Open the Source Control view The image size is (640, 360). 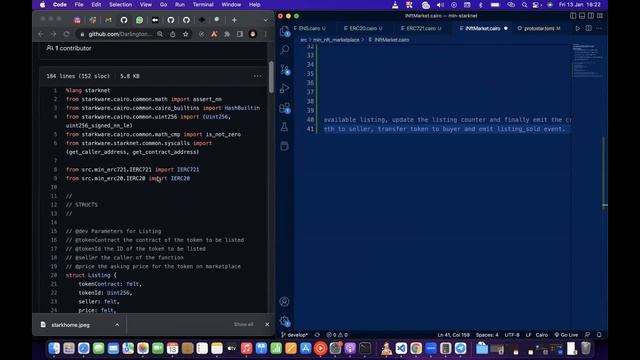(x=284, y=69)
